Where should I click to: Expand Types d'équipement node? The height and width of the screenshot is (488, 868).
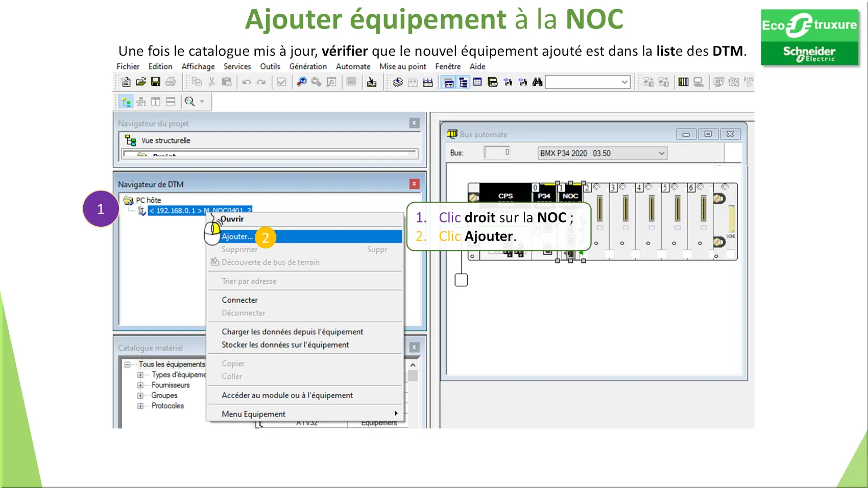click(x=140, y=375)
